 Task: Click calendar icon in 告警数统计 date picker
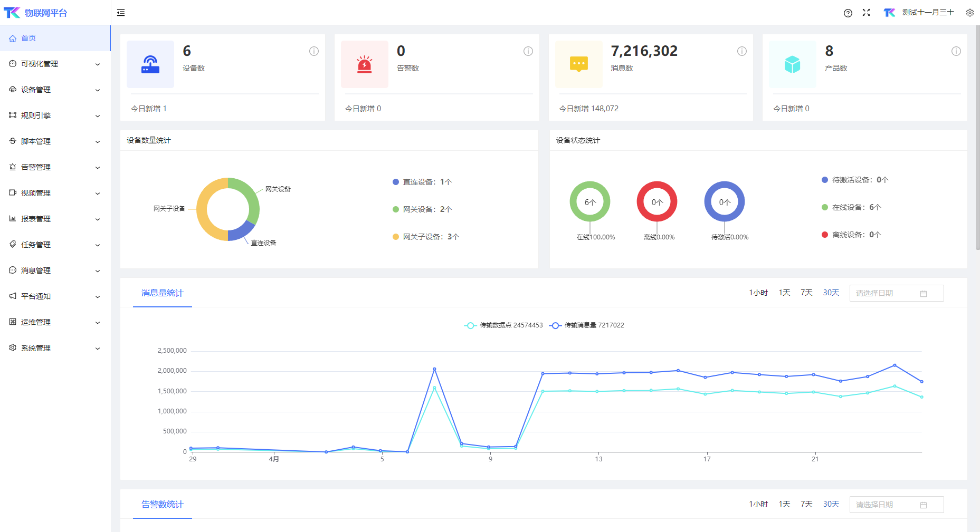point(924,505)
